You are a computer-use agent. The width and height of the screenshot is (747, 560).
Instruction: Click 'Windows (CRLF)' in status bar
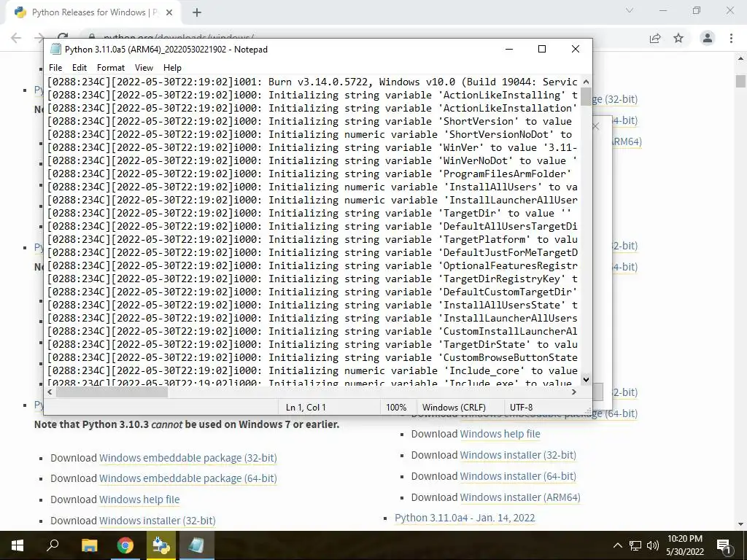tap(454, 407)
